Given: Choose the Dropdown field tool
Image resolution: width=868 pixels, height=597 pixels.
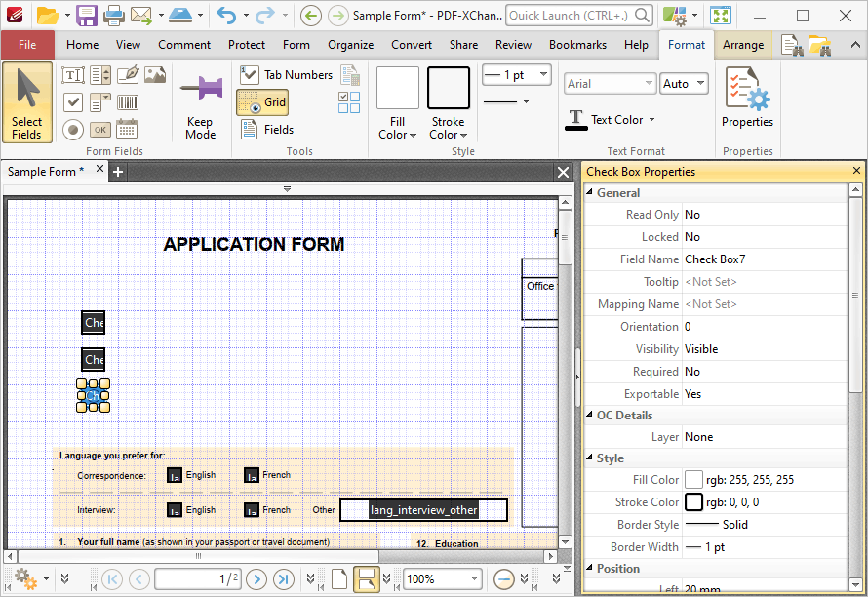Looking at the screenshot, I should pos(100,102).
